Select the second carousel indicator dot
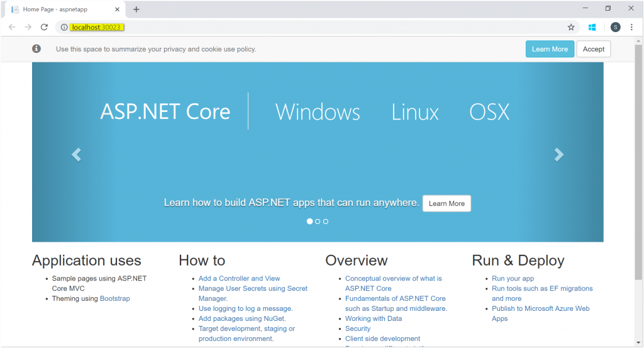 (x=318, y=222)
